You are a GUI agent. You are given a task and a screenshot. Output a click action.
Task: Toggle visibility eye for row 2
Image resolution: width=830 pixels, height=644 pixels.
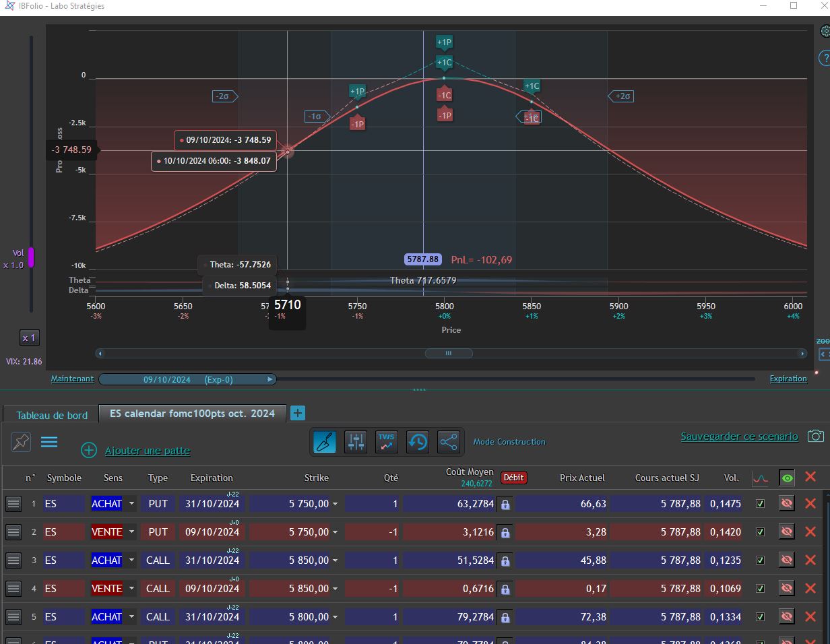786,532
